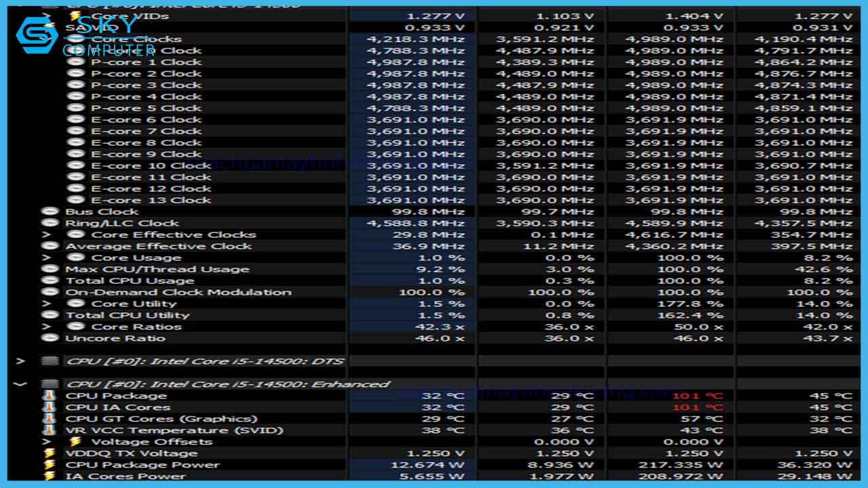Screen dimensions: 868x488
Task: Click the thermometer beside CPU GT Cores
Action: pyautogui.click(x=47, y=419)
